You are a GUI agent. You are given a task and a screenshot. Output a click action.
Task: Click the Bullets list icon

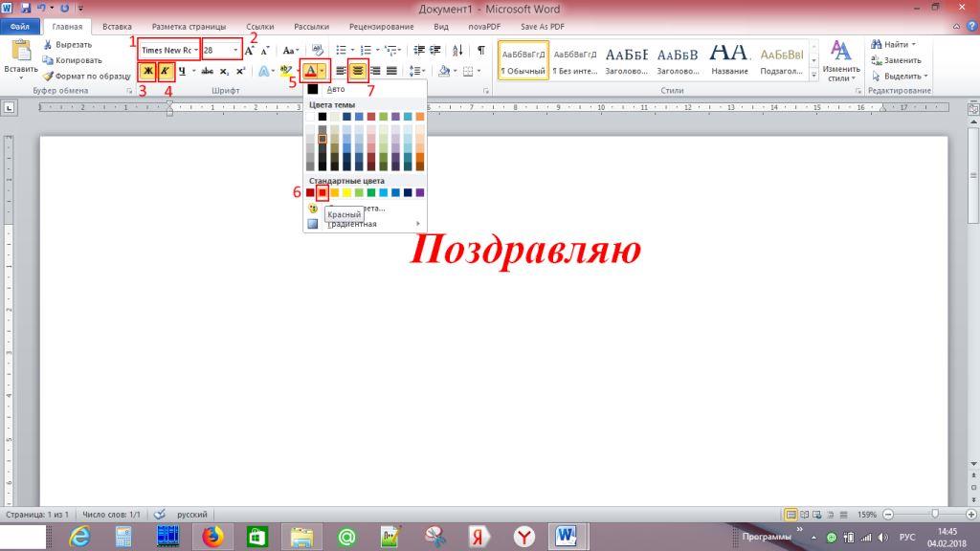click(342, 50)
